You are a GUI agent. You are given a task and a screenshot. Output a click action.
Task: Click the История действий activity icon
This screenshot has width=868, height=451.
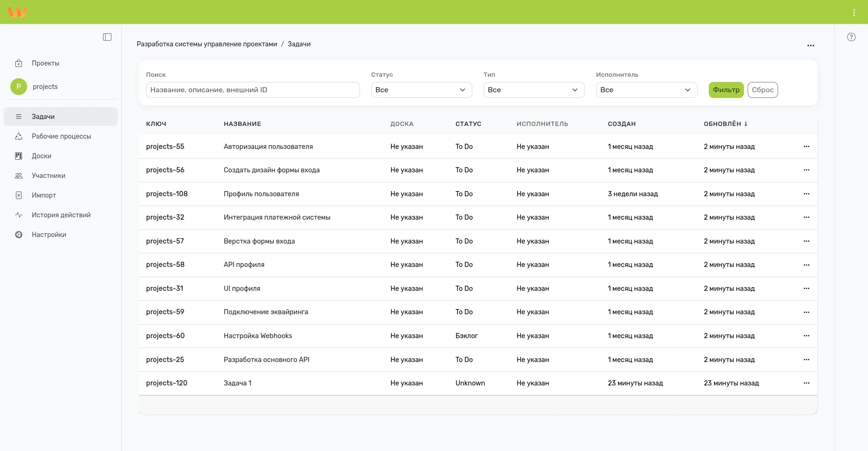click(19, 215)
